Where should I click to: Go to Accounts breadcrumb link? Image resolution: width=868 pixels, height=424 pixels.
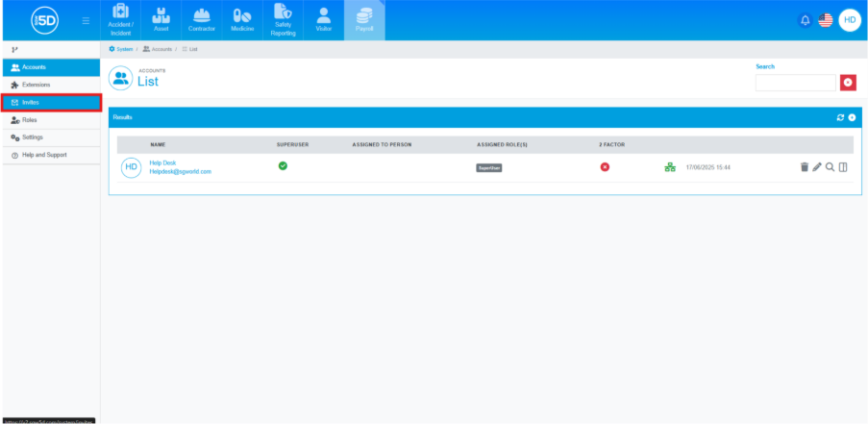[x=158, y=49]
